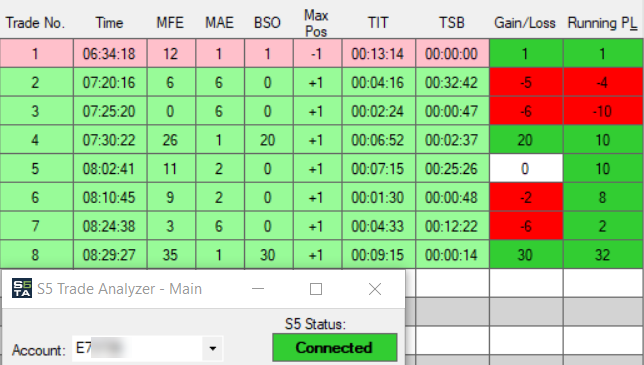
Task: Click the Running PL cell showing 8
Action: pos(603,197)
